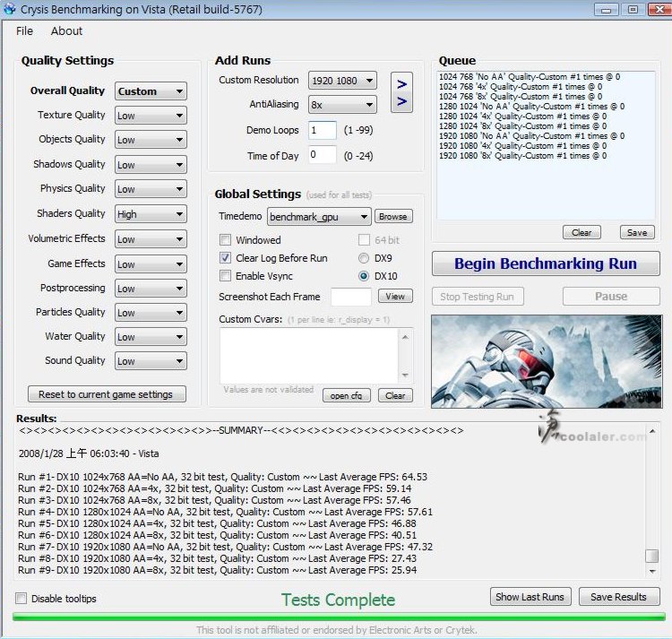This screenshot has width=672, height=639.
Task: Select the DX9 radio button
Action: pyautogui.click(x=364, y=258)
